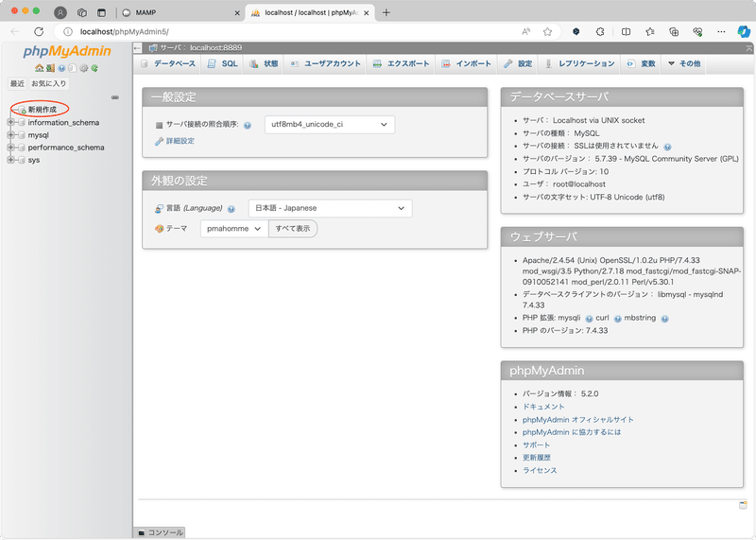Open browser extensions puzzle icon

tap(600, 32)
